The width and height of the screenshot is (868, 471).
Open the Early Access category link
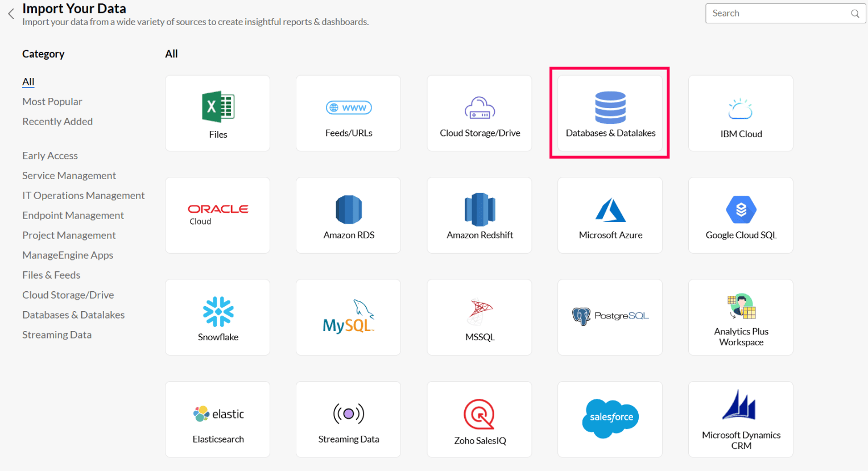[x=50, y=156]
